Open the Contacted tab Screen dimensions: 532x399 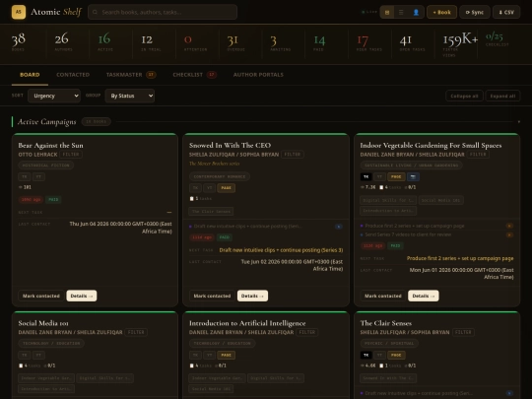coord(73,75)
